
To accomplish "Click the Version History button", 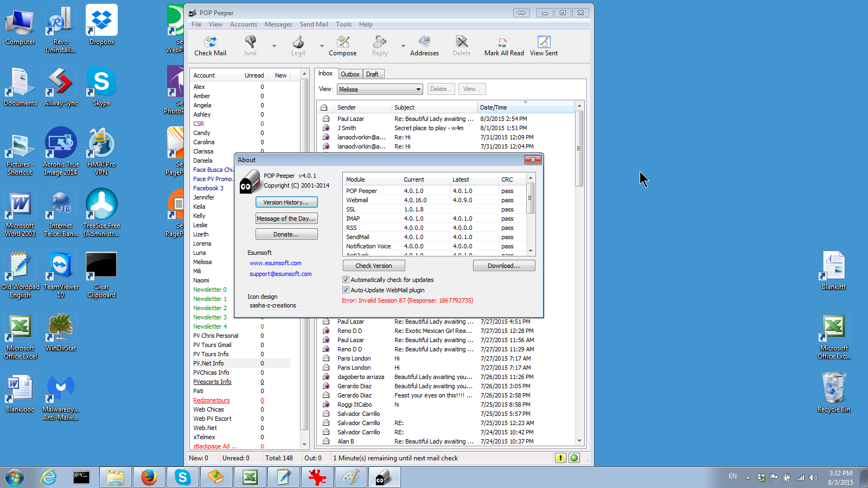I will click(286, 202).
